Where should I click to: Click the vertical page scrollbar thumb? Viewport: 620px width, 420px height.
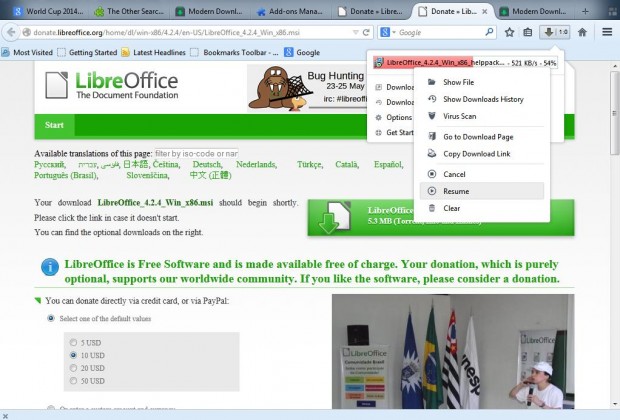point(614,113)
